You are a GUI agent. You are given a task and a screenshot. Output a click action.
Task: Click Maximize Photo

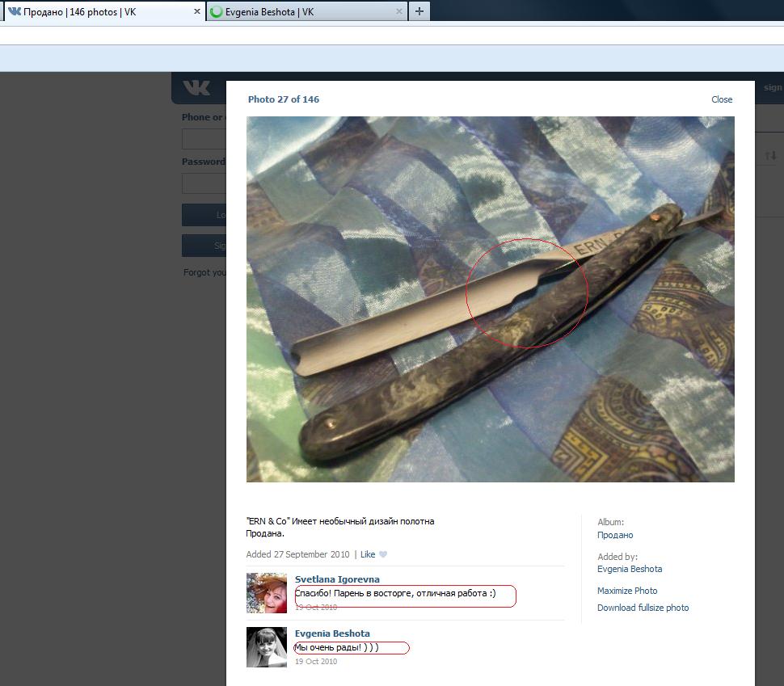click(x=627, y=591)
